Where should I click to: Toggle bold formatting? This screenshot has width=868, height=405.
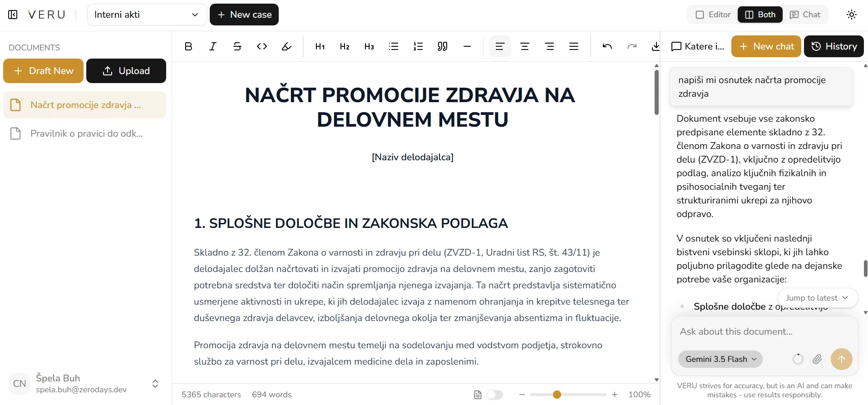coord(188,46)
